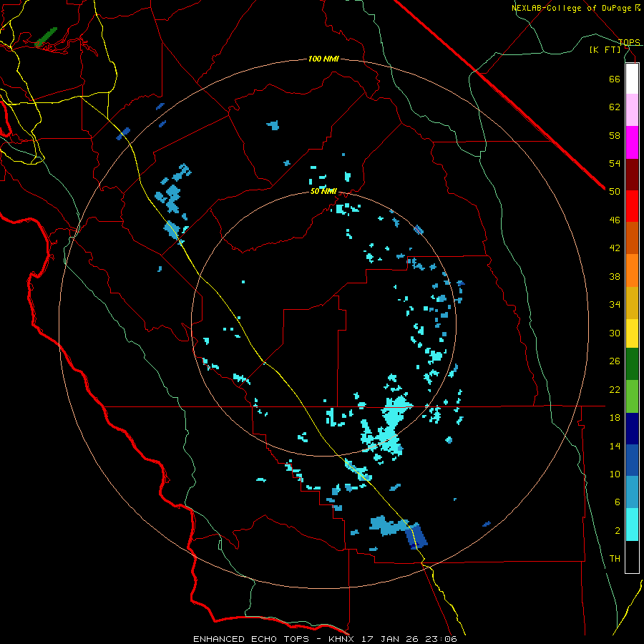Click the '18' legend value label
This screenshot has height=644, width=644.
[x=615, y=418]
